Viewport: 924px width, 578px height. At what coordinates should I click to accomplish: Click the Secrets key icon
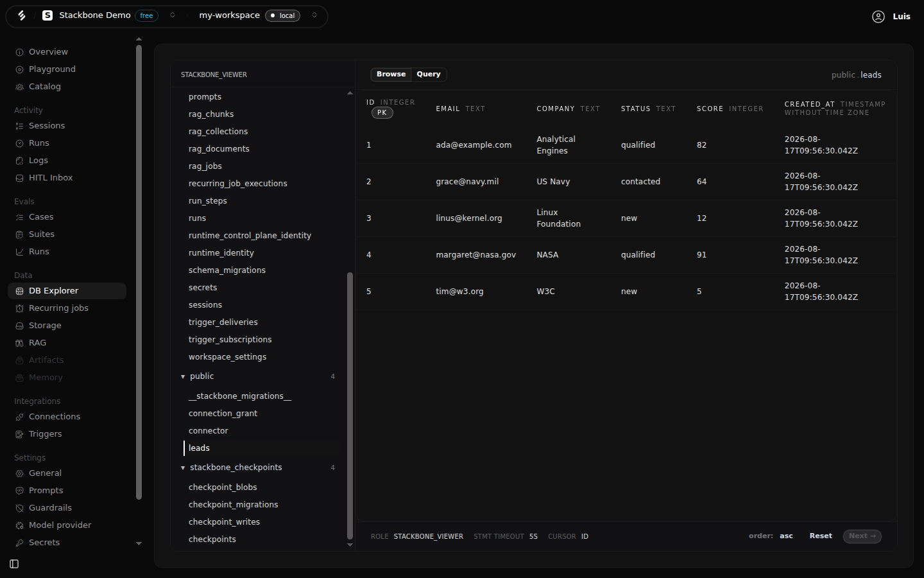click(x=19, y=543)
